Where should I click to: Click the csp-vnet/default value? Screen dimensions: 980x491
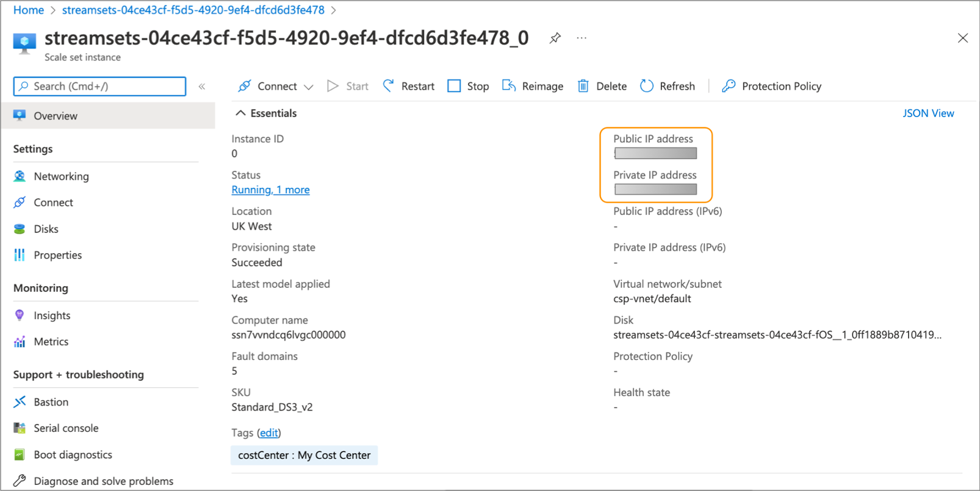(652, 299)
